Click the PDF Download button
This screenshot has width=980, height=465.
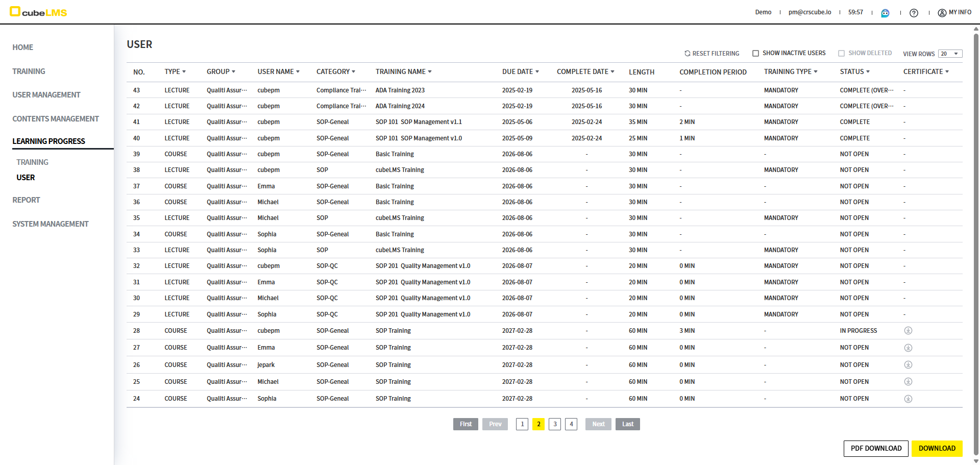876,448
